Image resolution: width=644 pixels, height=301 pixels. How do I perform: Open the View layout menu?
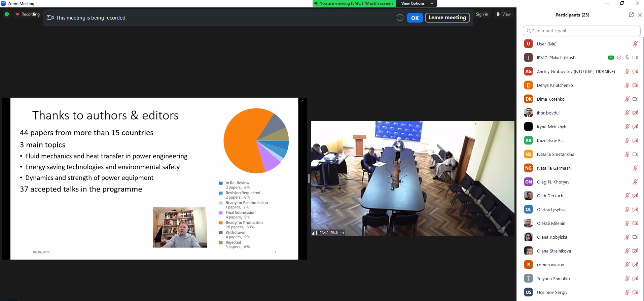tap(503, 14)
